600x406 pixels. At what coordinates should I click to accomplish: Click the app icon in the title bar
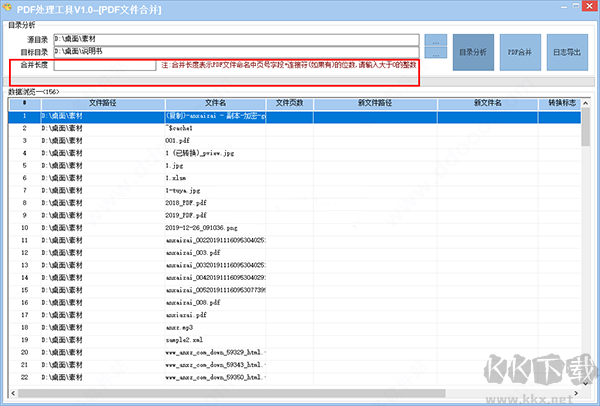9,9
